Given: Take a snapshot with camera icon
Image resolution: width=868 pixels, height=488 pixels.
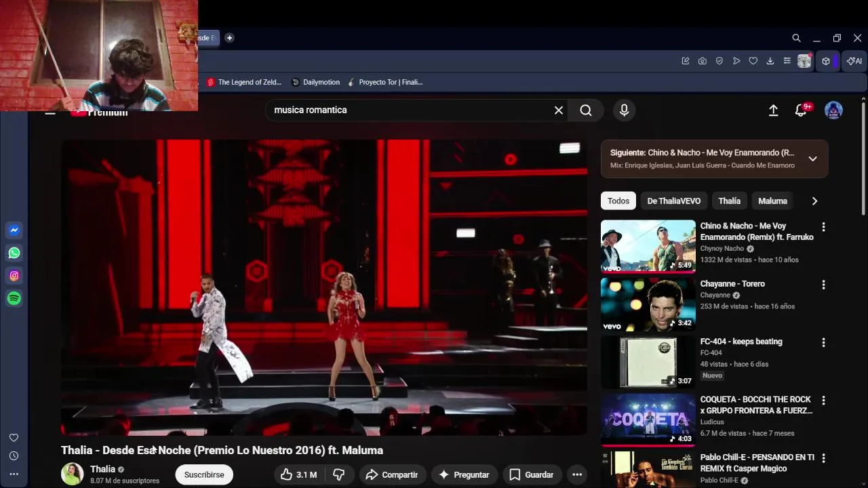Looking at the screenshot, I should (x=703, y=61).
